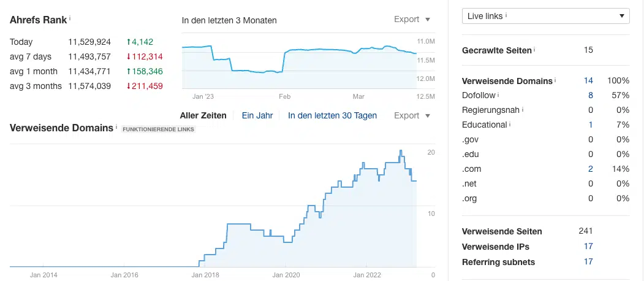Screen dimensions: 644x281
Task: Open Export menu for referring domains chart
Action: [x=412, y=115]
